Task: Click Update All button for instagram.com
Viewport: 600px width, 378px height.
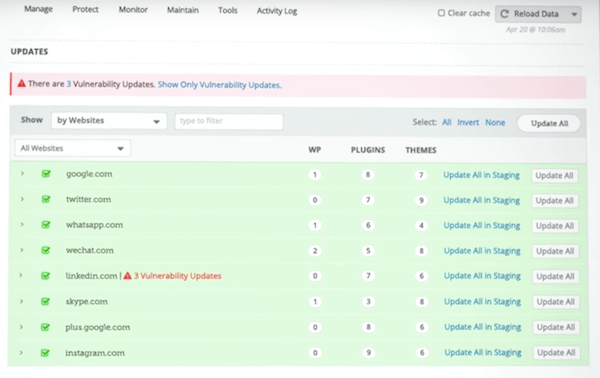Action: click(x=556, y=353)
